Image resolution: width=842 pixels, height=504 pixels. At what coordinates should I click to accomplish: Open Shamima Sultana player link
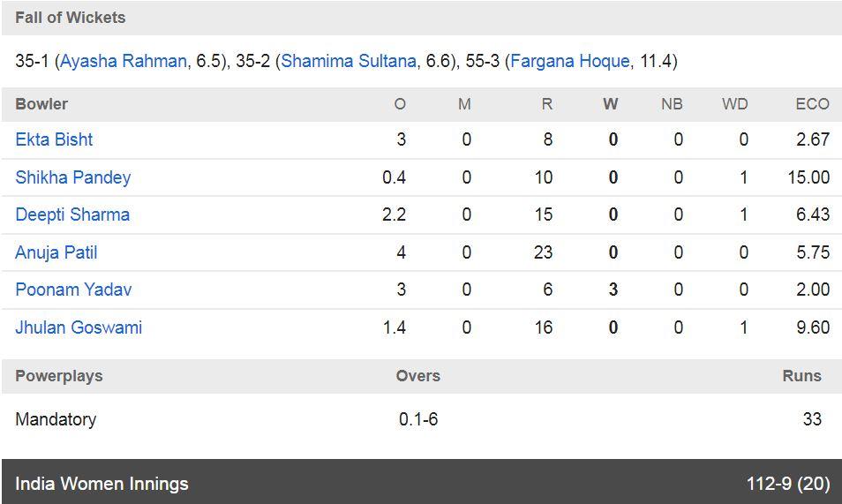click(x=349, y=61)
